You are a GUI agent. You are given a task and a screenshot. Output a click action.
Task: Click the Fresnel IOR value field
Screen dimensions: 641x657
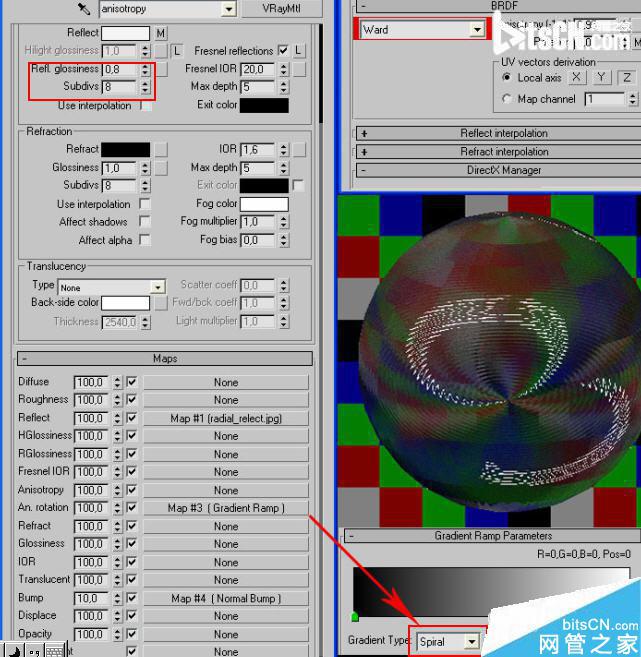point(258,69)
